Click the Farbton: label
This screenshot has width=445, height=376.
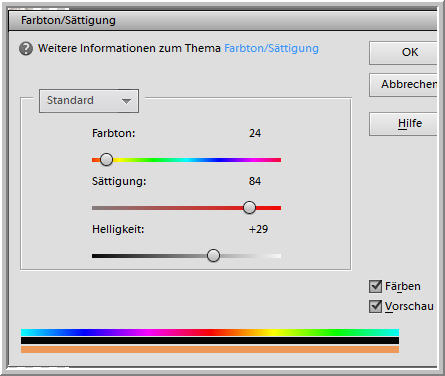pos(114,133)
